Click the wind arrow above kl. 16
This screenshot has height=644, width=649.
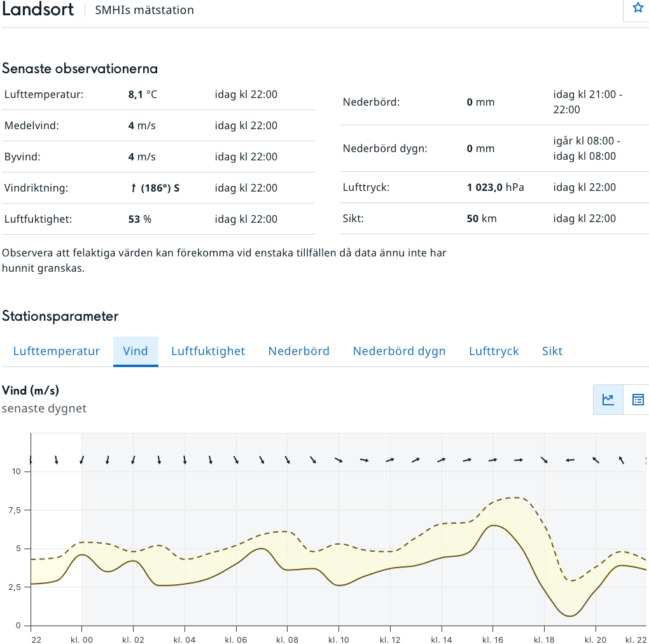pos(492,459)
